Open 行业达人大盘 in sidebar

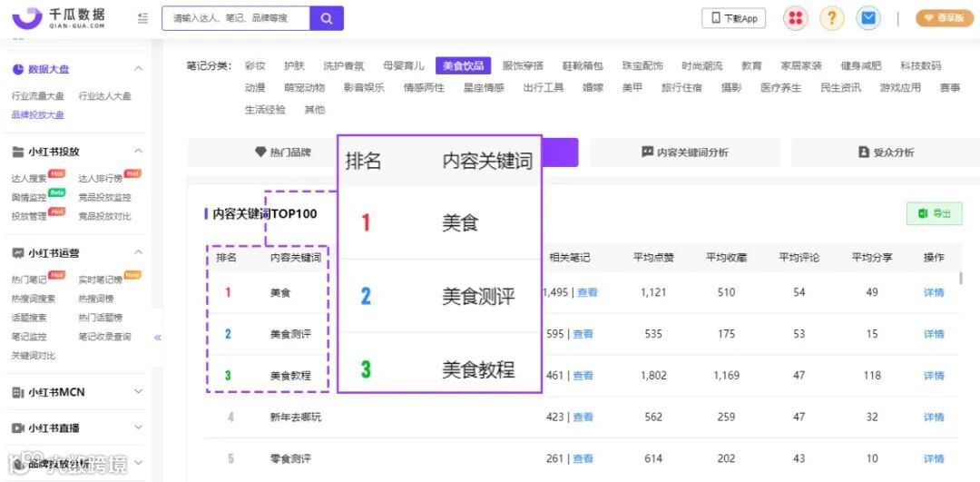104,96
